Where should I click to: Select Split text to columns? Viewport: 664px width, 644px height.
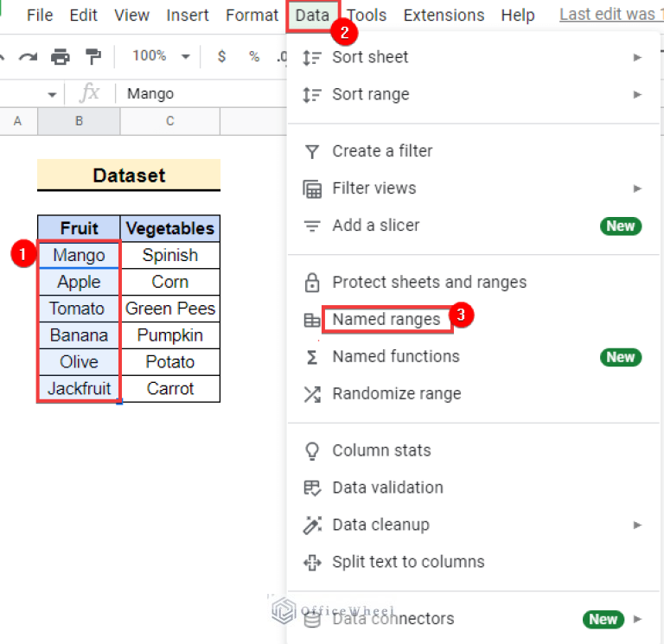point(408,562)
